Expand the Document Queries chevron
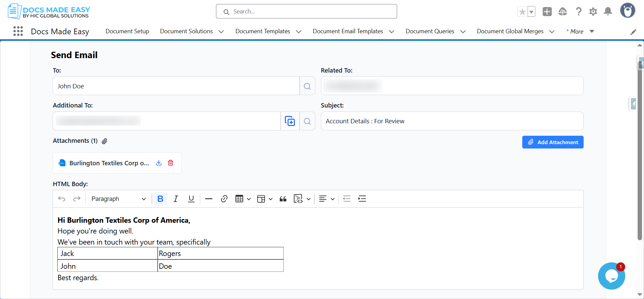 [463, 32]
